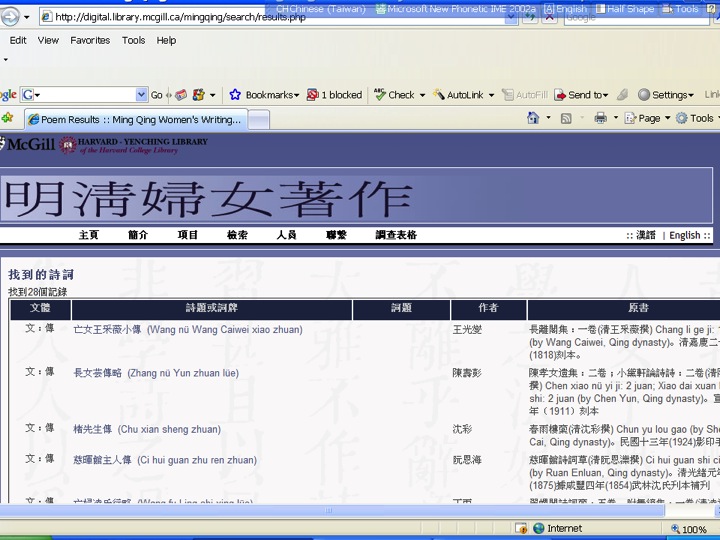720x540 pixels.
Task: Open the 聯繫 navigation link
Action: pos(336,235)
